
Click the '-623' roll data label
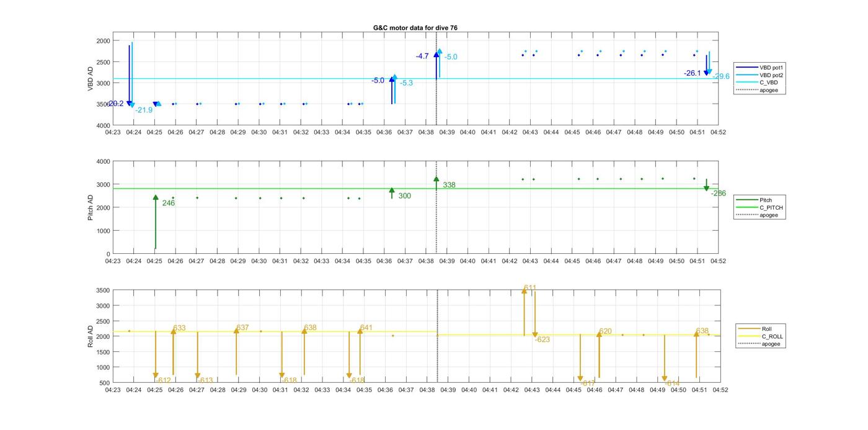tap(542, 339)
